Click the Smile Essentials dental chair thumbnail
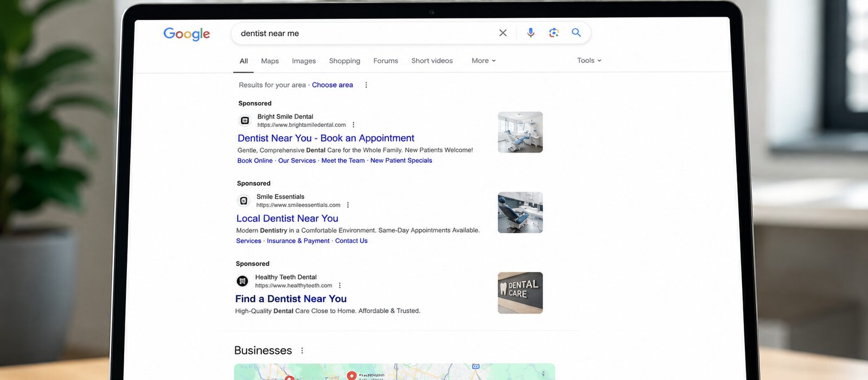Screen dimensions: 868x380 click(520, 213)
